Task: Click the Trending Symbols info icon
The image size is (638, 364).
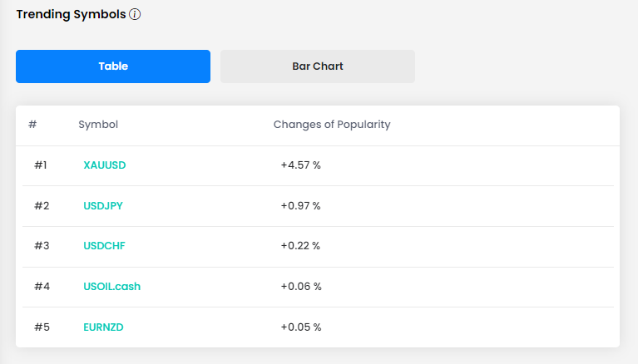Action: coord(135,14)
